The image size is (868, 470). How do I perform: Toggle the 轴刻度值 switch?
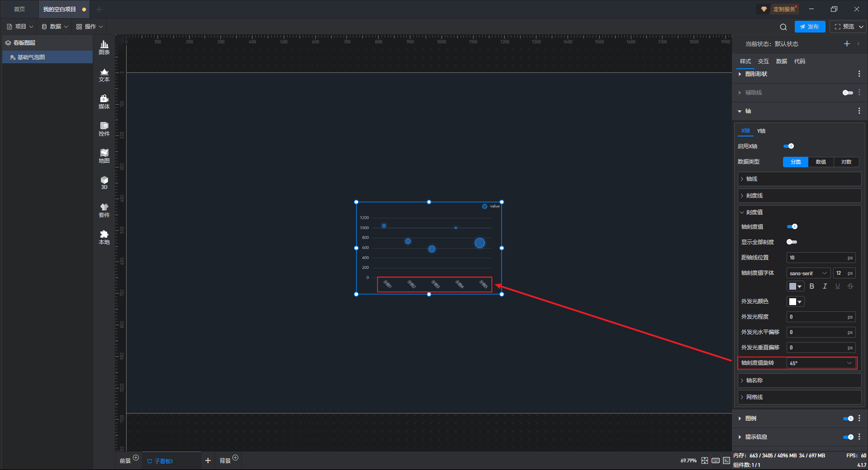(x=792, y=226)
